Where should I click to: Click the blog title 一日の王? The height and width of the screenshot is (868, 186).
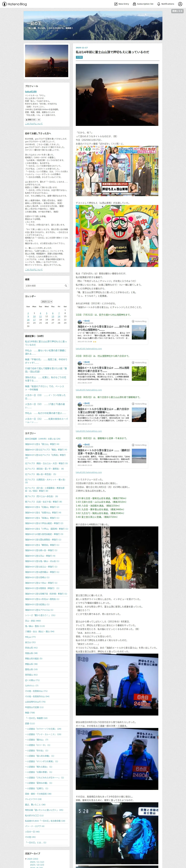(x=34, y=24)
